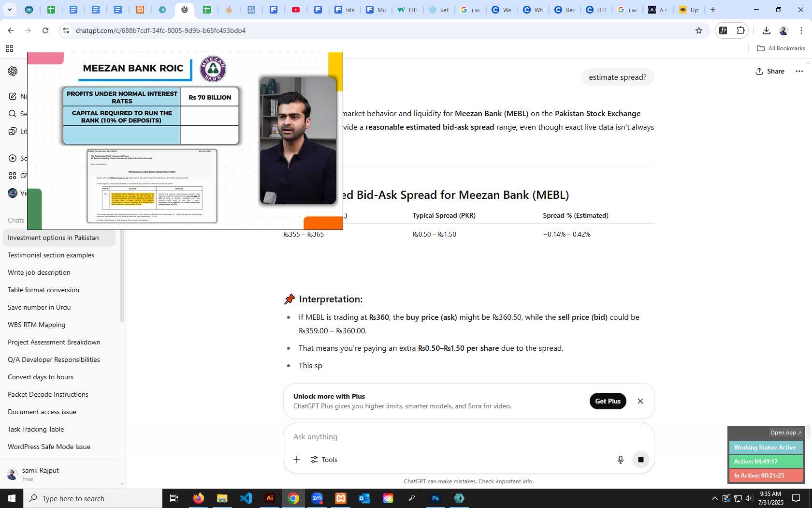Open Adobe Illustrator from taskbar

(x=270, y=498)
